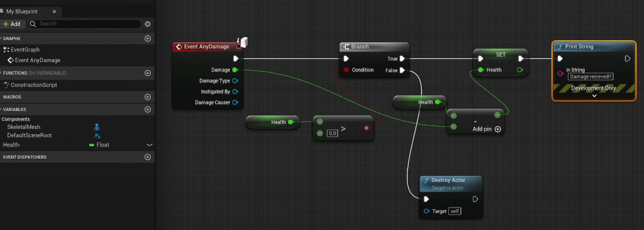Click SET node execution input pin
Image resolution: width=644 pixels, height=230 pixels.
[x=481, y=59]
